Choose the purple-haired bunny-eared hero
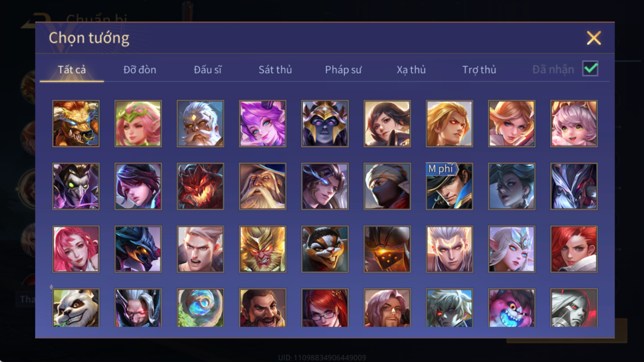Image resolution: width=644 pixels, height=362 pixels. 263,124
